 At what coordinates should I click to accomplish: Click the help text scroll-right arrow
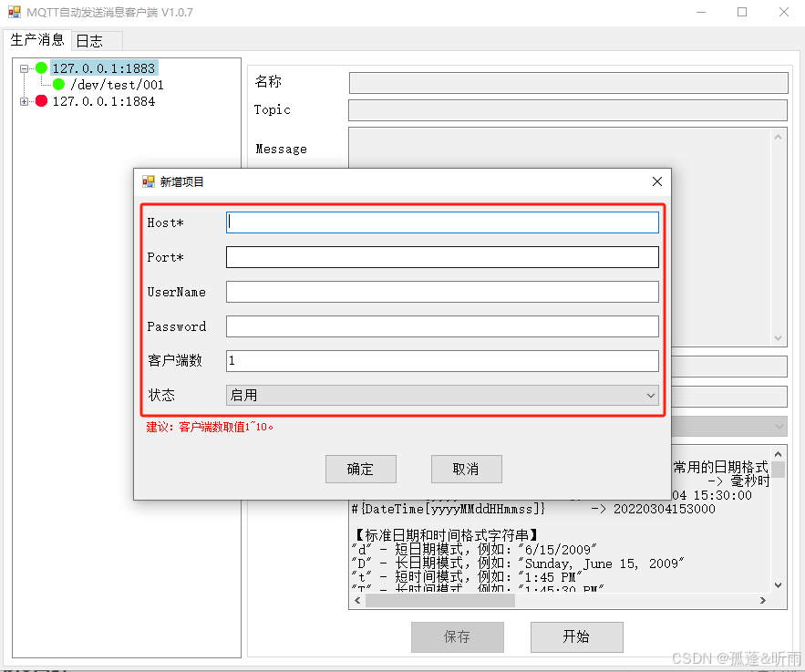click(763, 600)
